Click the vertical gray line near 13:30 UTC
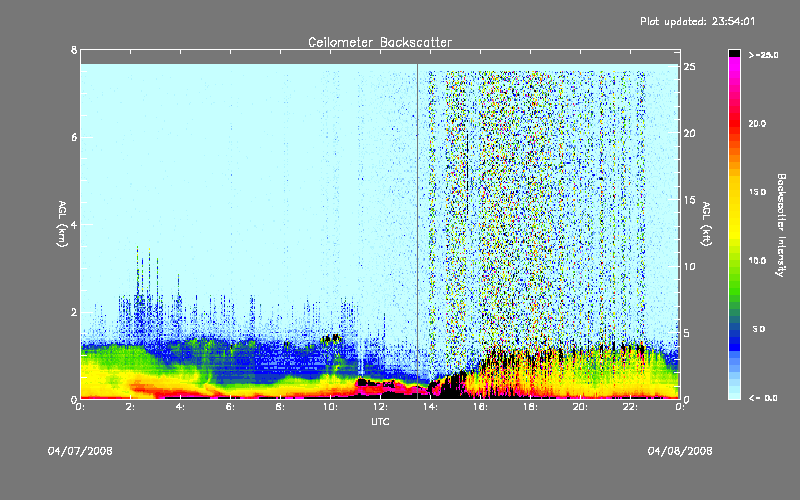The image size is (800, 500). [x=417, y=231]
